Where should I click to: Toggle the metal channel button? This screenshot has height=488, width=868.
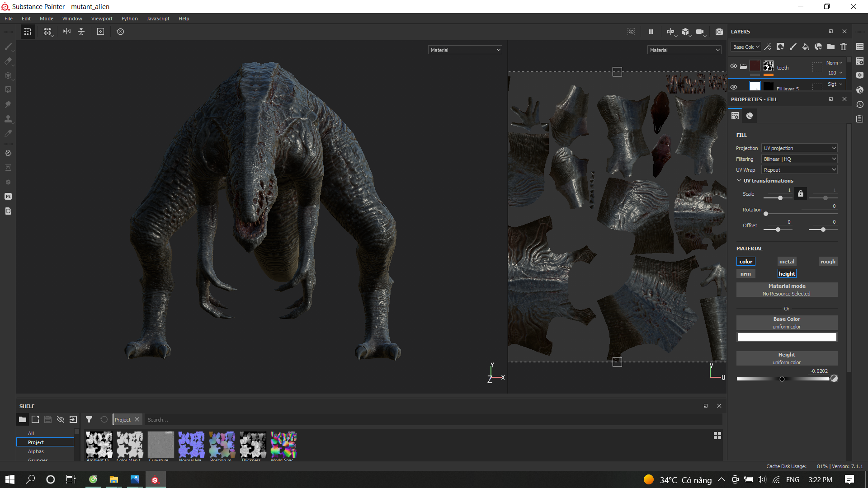787,262
